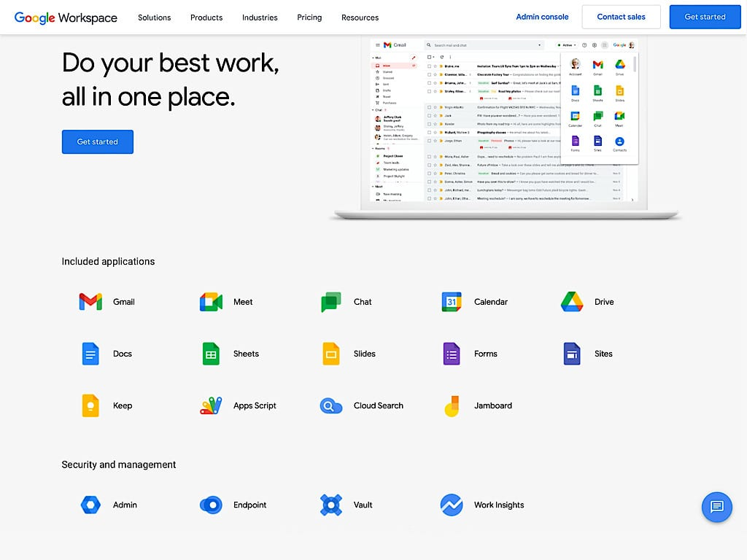Screen dimensions: 747x560
Task: Select the Jamboard icon
Action: click(451, 405)
